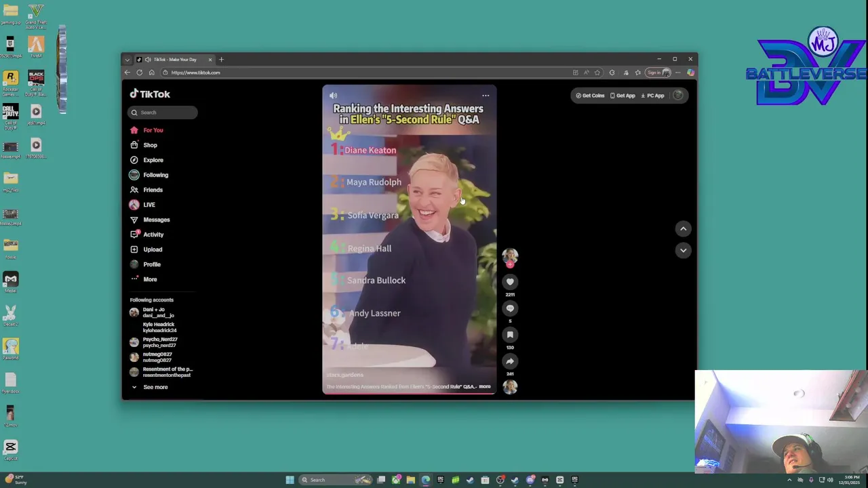
Task: Click the TikTok search field
Action: 162,113
